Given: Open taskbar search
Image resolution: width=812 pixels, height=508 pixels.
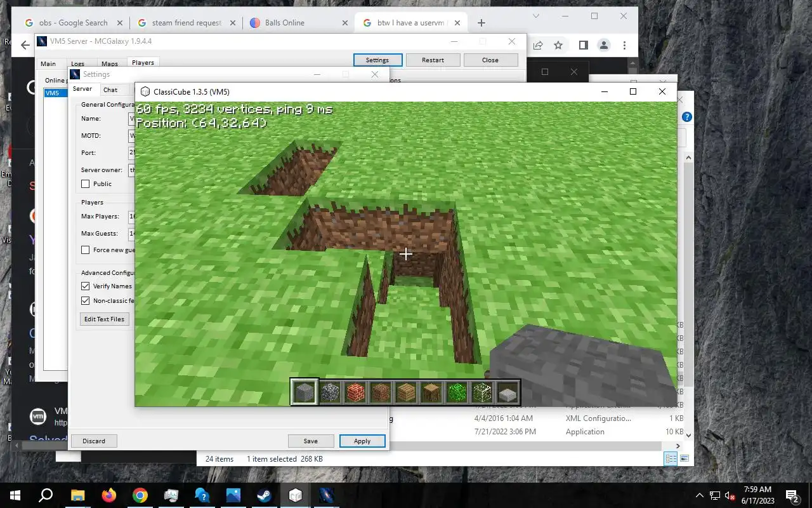Looking at the screenshot, I should (46, 495).
